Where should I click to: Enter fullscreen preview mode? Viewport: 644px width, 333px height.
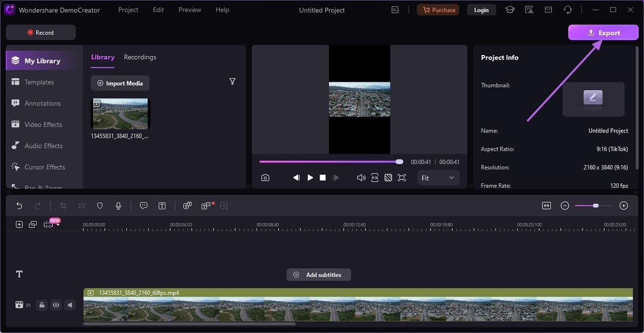tap(402, 177)
